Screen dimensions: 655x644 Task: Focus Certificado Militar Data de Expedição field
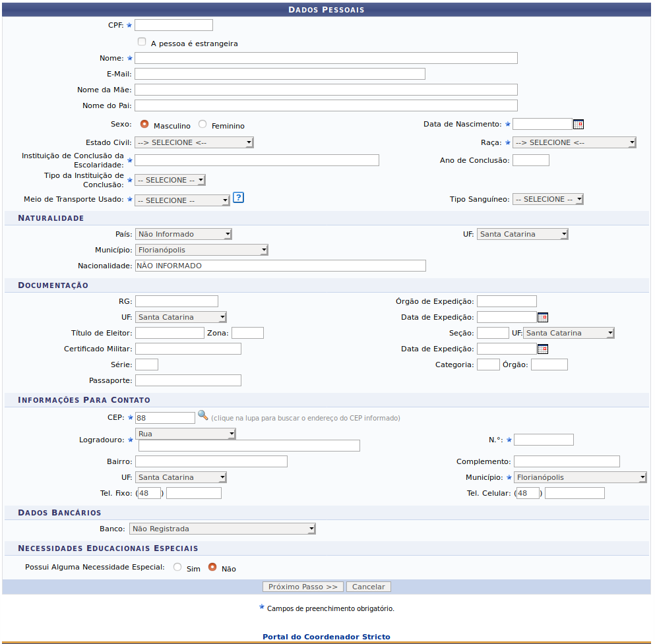click(507, 349)
